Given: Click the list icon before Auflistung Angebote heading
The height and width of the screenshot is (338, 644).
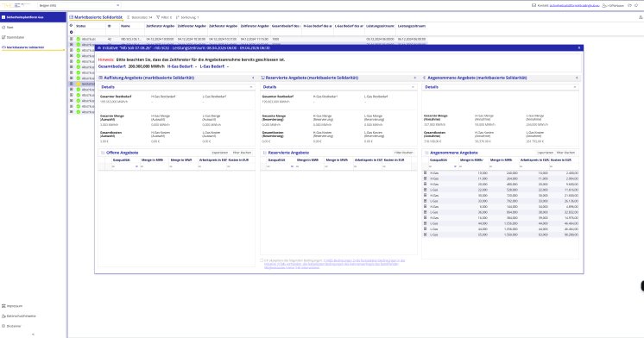Looking at the screenshot, I should 101,78.
